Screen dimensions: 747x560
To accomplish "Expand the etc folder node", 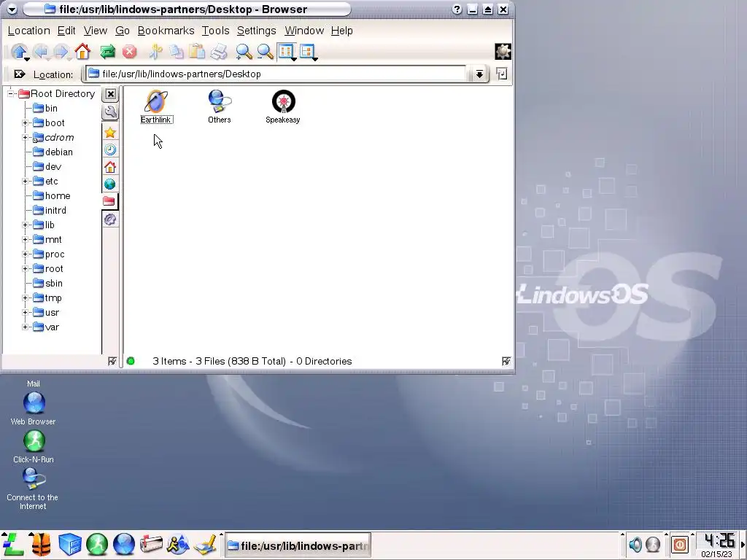I will [x=26, y=181].
